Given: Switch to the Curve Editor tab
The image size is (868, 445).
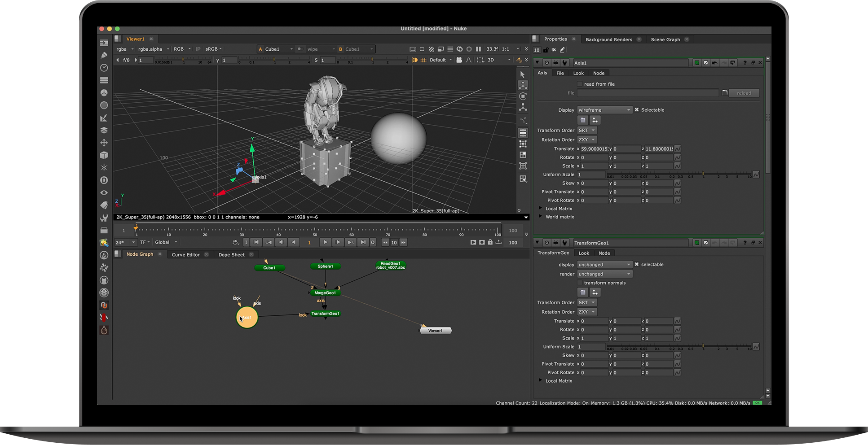Looking at the screenshot, I should coord(185,255).
